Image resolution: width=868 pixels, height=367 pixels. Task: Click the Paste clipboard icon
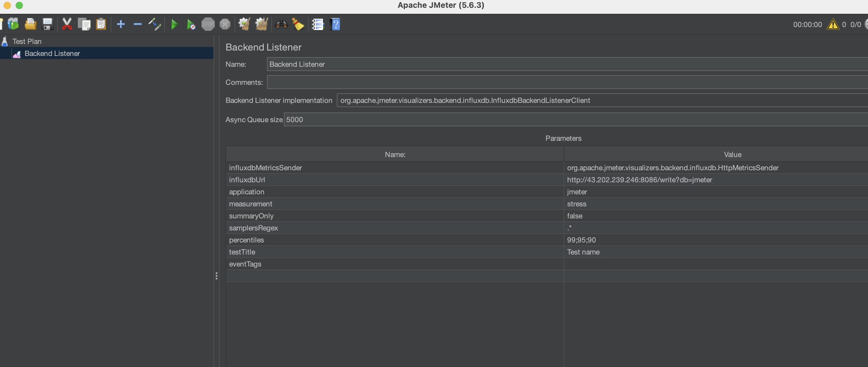(101, 24)
